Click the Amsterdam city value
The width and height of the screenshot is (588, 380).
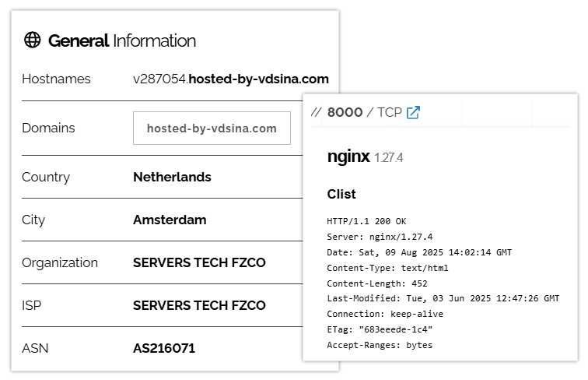click(x=170, y=220)
